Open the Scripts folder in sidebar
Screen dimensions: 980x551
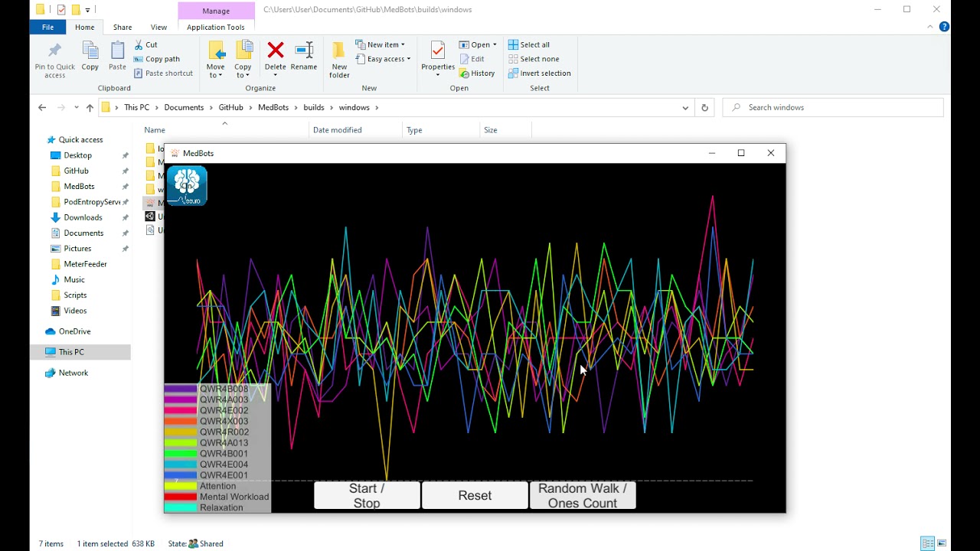(75, 295)
